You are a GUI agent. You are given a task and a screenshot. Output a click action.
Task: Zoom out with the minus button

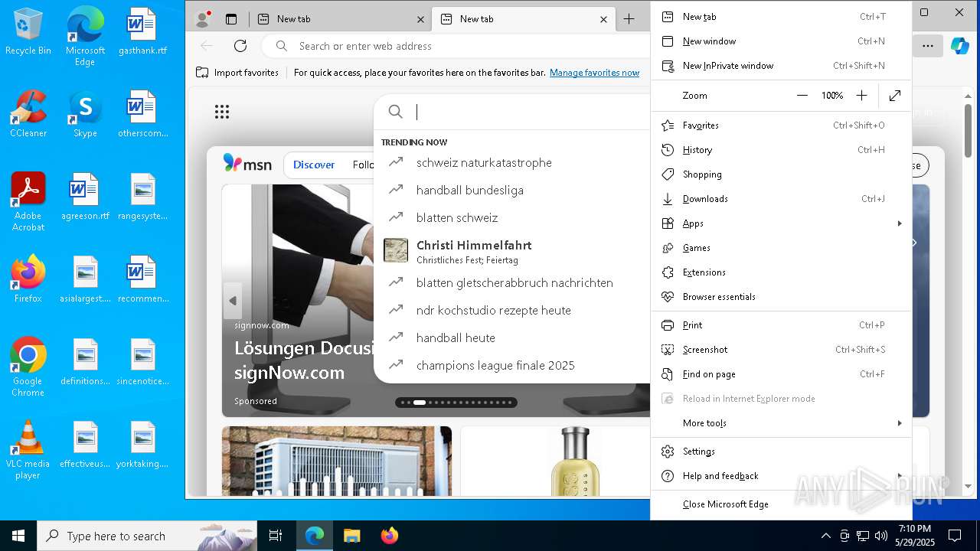pos(802,96)
